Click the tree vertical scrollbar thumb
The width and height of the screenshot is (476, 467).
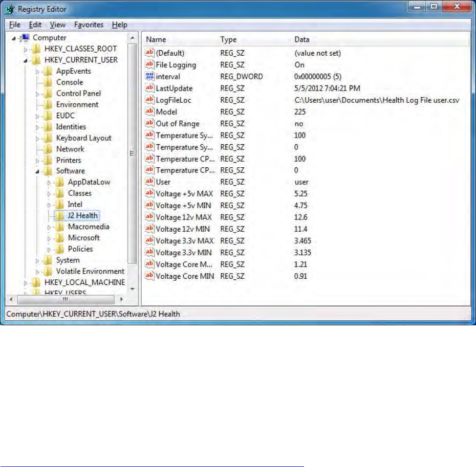click(132, 153)
